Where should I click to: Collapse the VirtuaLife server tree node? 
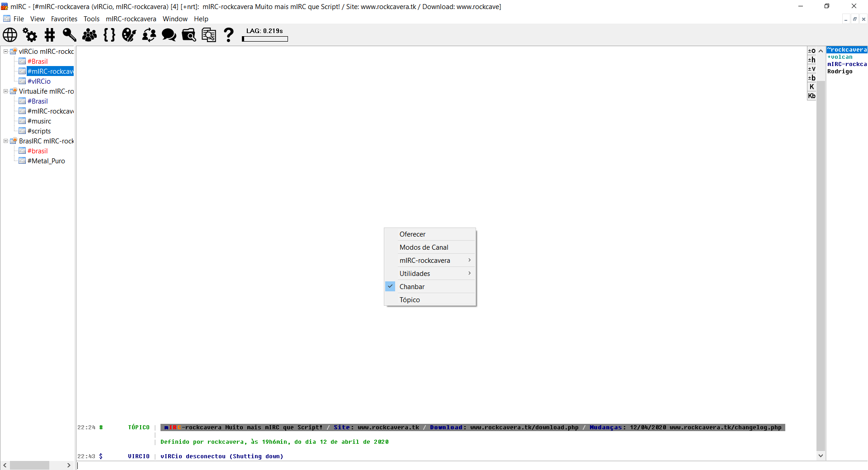tap(6, 91)
